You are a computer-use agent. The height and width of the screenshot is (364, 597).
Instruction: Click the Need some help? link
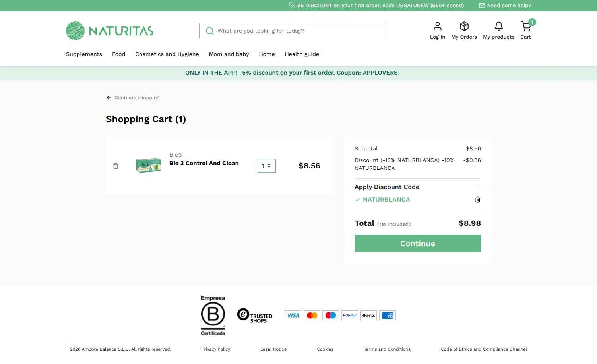[x=505, y=6]
